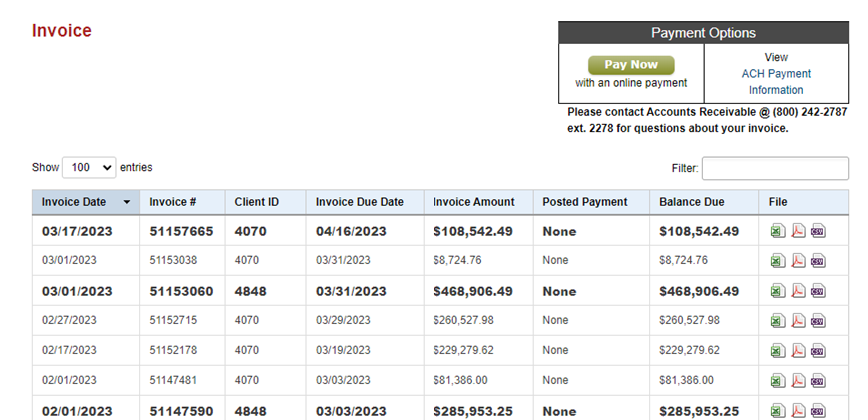Open PDF icon for invoice 51153038
This screenshot has width=868, height=420.
(x=797, y=261)
